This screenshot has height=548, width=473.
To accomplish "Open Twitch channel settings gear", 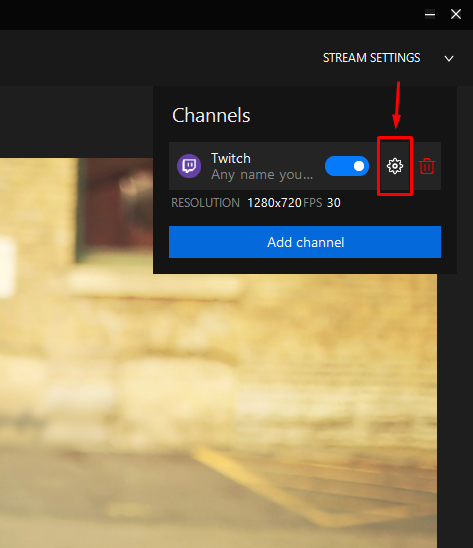I will coord(395,166).
